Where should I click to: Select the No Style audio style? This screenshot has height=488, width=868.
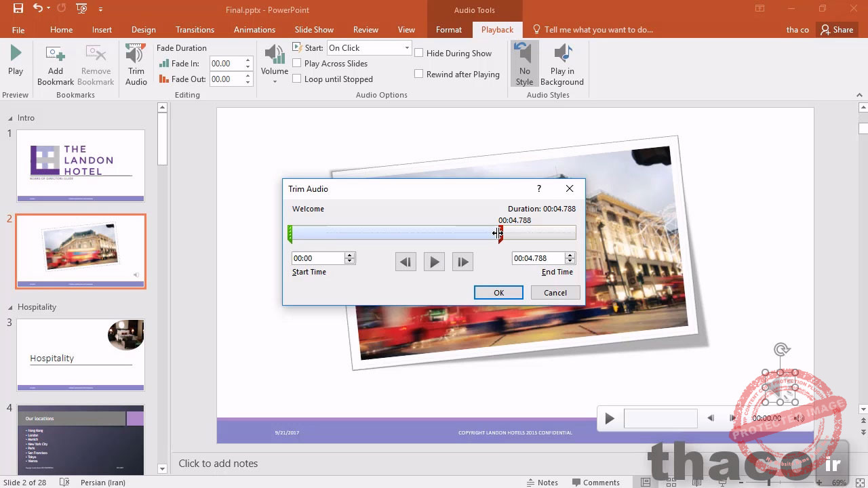click(x=524, y=64)
